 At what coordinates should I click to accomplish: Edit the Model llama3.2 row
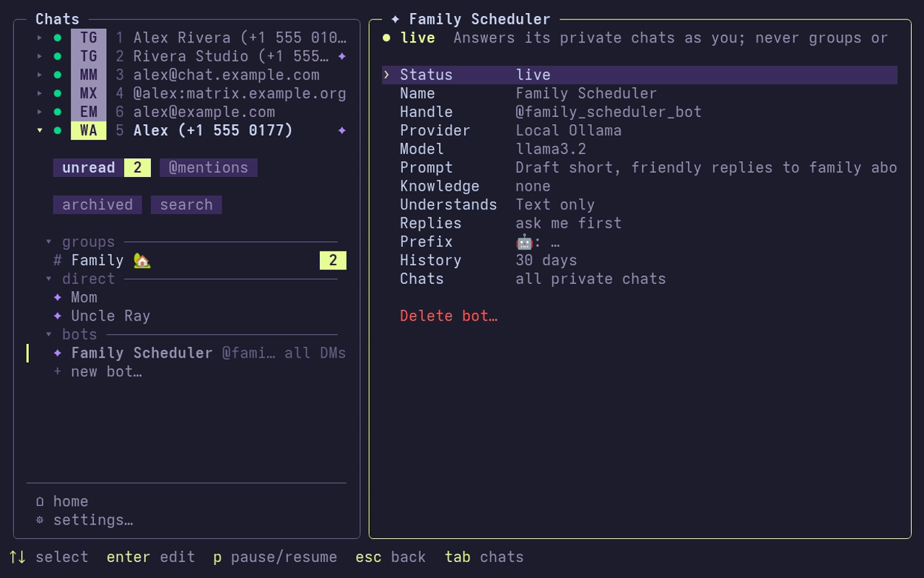tap(640, 149)
